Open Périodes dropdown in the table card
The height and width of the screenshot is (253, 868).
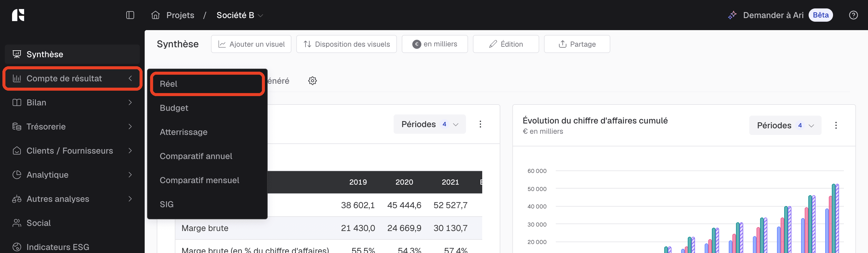pyautogui.click(x=429, y=124)
